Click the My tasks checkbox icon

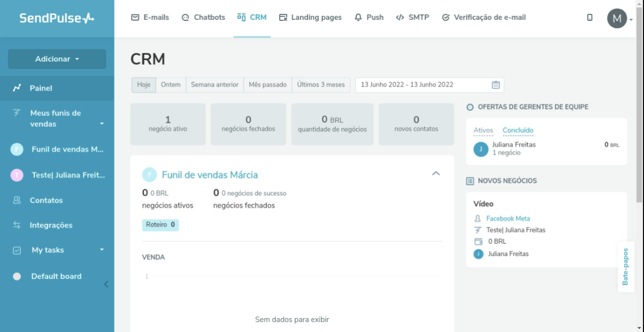coord(17,250)
